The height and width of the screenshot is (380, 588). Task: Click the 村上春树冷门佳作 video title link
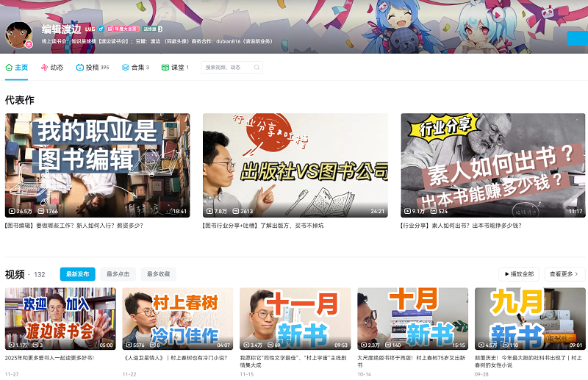[175, 358]
